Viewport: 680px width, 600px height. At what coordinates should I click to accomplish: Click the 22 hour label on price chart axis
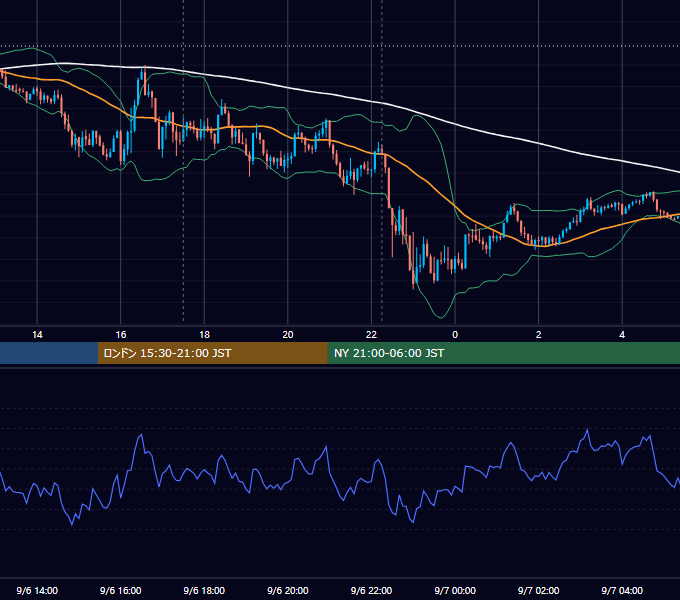pyautogui.click(x=372, y=335)
